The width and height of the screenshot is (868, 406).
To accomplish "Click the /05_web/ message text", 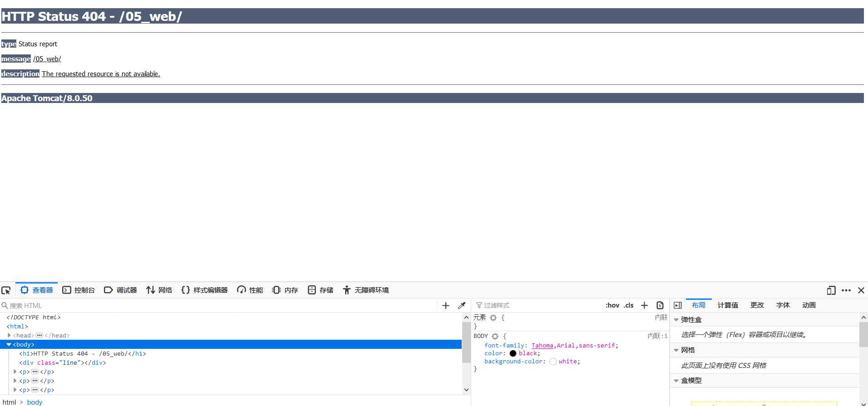I will [x=47, y=59].
